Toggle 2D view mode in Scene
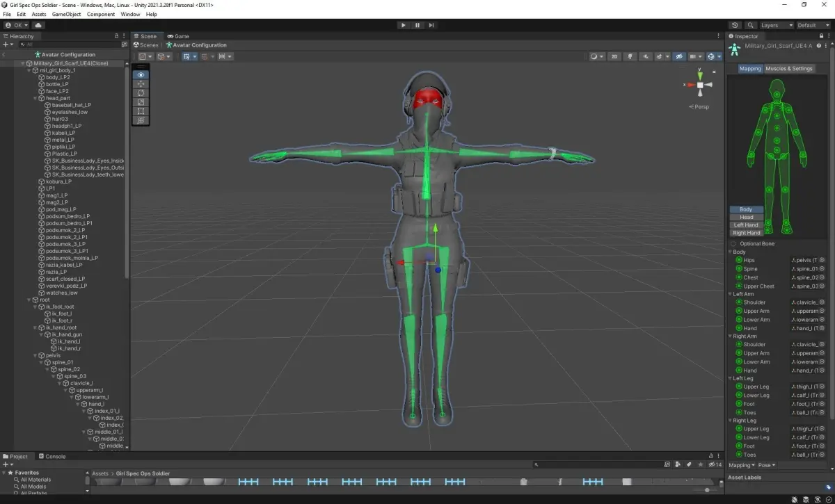The height and width of the screenshot is (504, 835). pos(614,56)
